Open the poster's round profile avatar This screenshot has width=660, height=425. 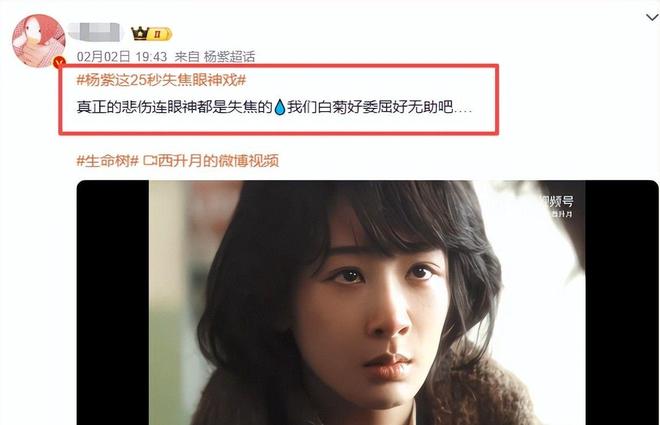coord(39,41)
